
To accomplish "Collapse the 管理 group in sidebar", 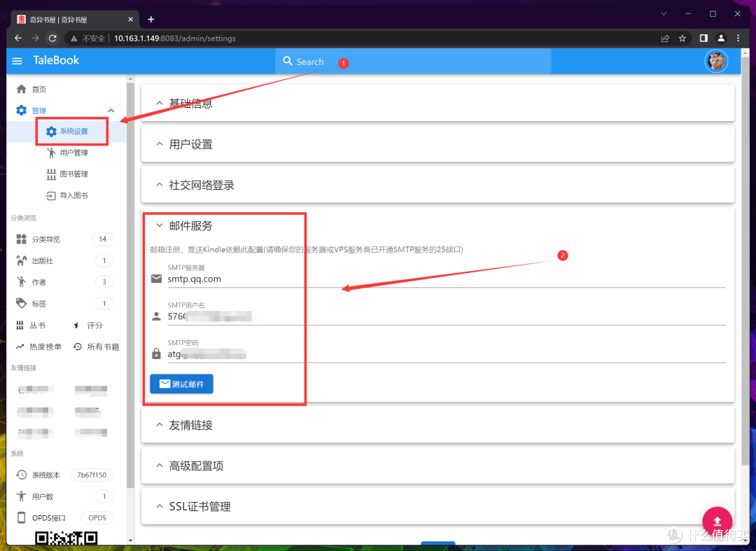I will [x=111, y=110].
